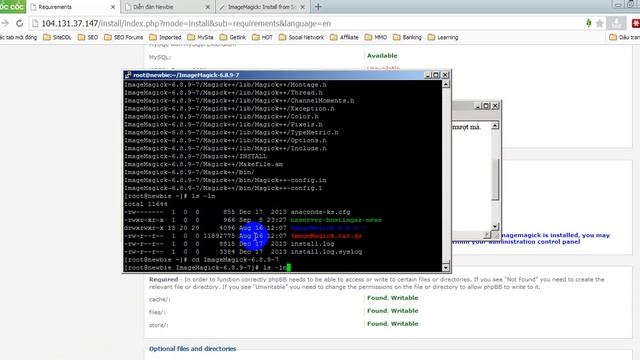Click the 'Available' status next to MySQL
640x360 pixels.
(382, 56)
